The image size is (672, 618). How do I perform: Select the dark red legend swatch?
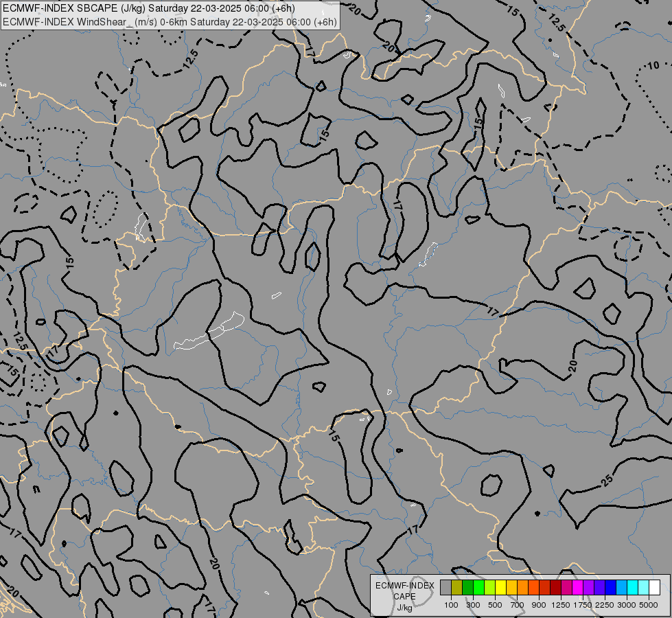[556, 587]
